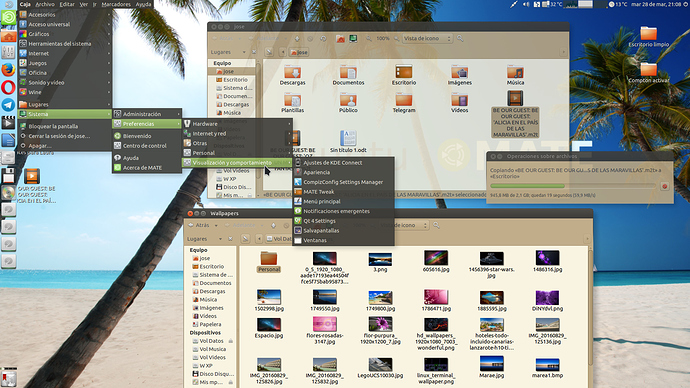Click the search magnifier in jose window toolbar
This screenshot has width=690, height=388.
(460, 39)
